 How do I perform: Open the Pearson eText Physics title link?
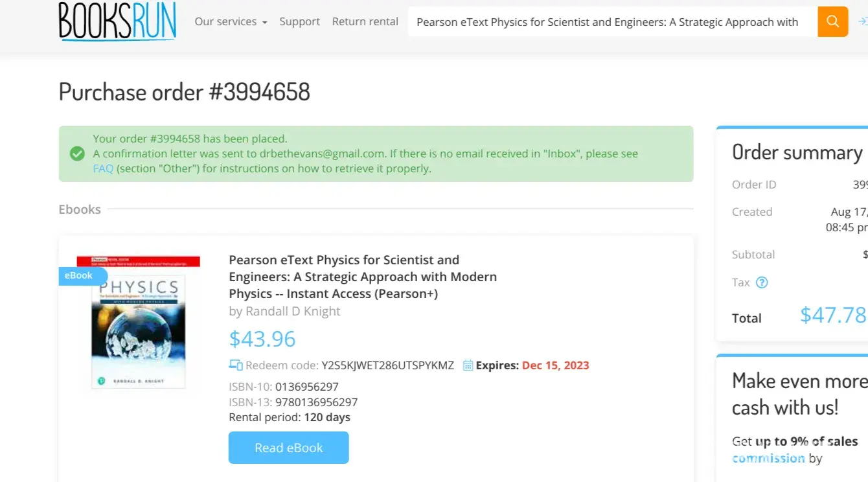[x=362, y=277]
